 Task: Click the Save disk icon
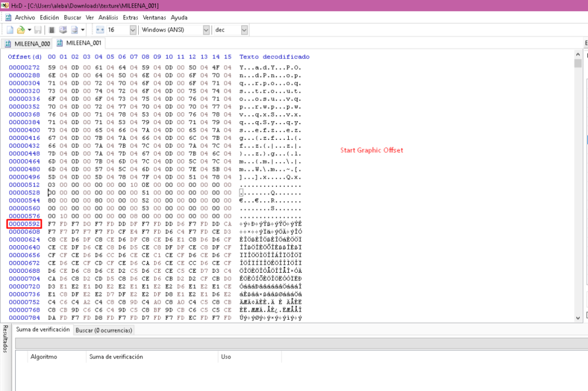click(38, 29)
